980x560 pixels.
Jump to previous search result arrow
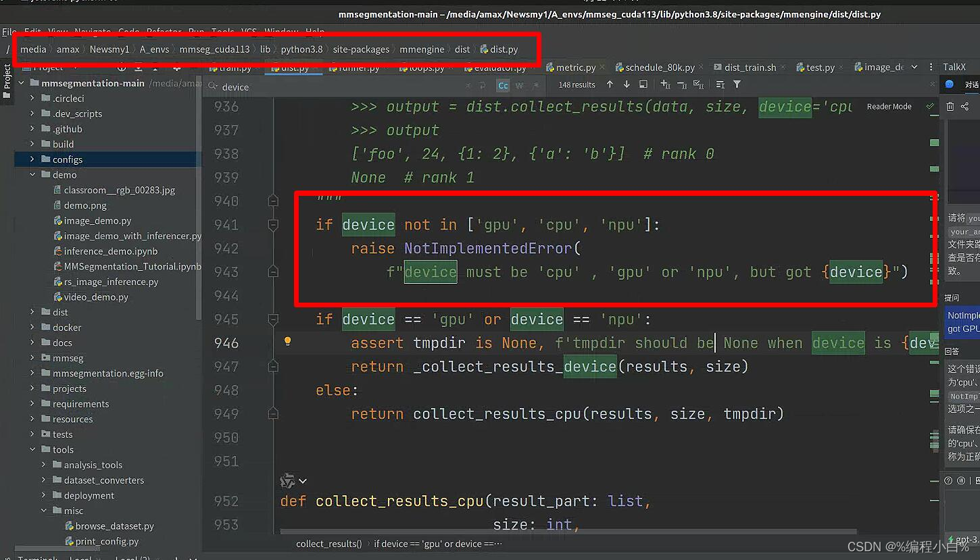pyautogui.click(x=609, y=84)
